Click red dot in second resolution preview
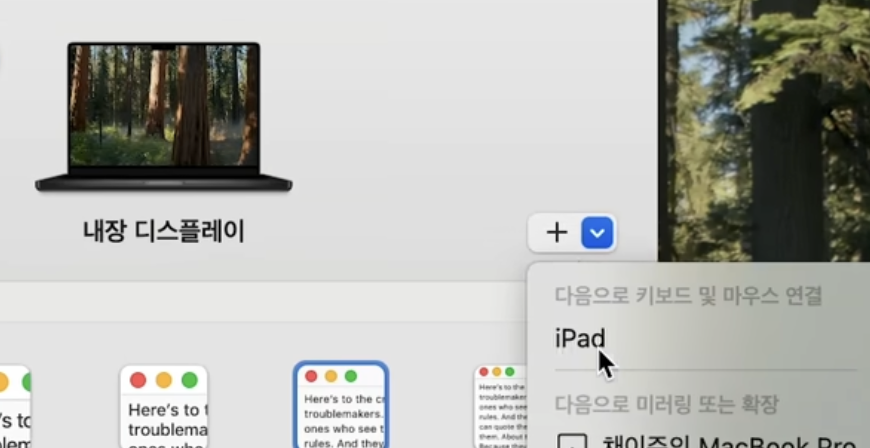 pyautogui.click(x=138, y=380)
